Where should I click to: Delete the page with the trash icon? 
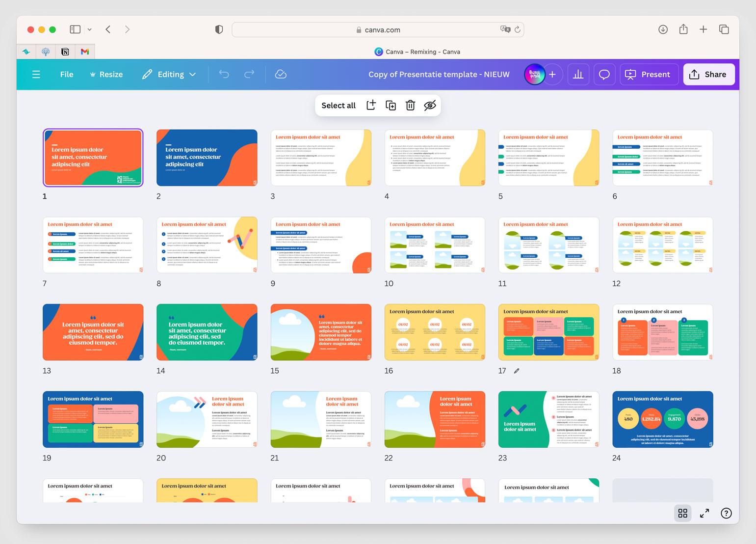(410, 105)
